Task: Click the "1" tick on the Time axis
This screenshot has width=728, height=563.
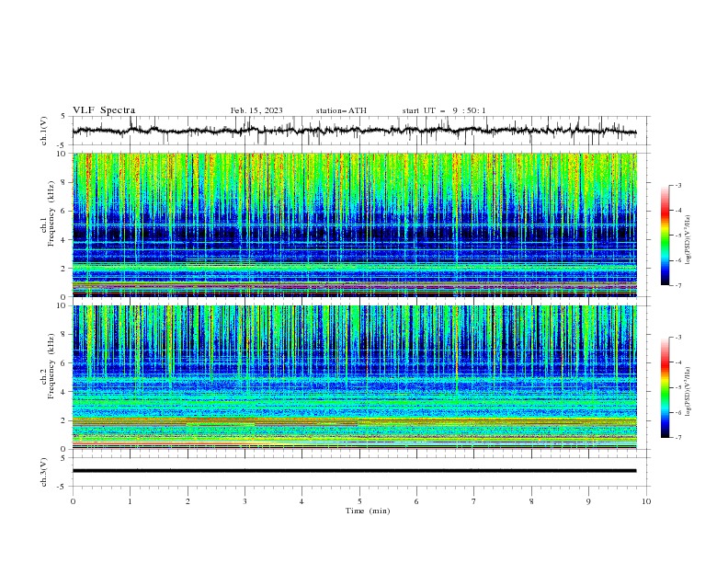Action: 130,501
